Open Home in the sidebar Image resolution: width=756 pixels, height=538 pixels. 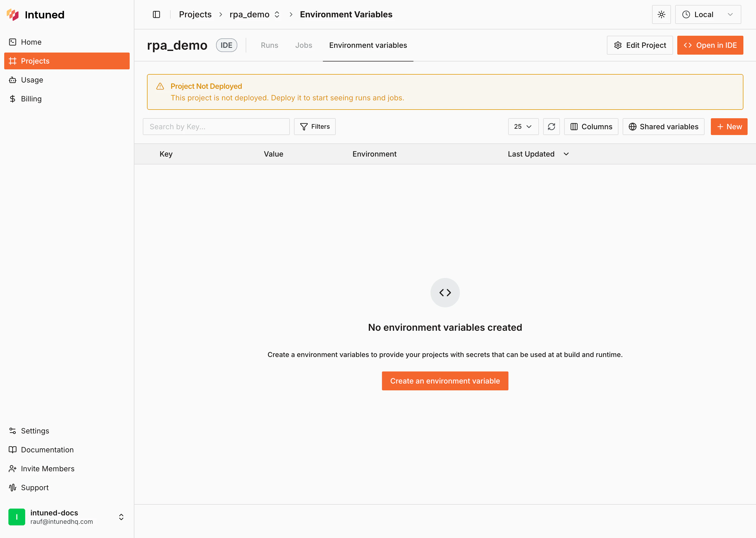pyautogui.click(x=67, y=42)
